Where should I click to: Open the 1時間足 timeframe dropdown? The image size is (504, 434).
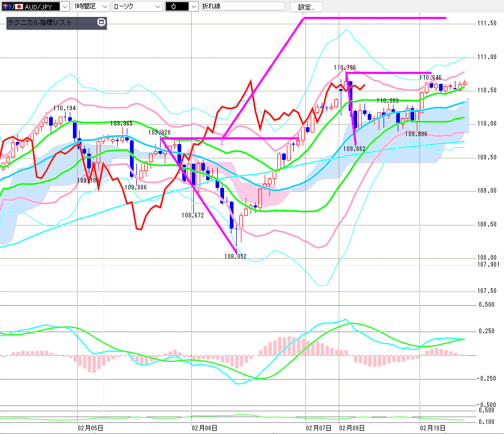pyautogui.click(x=104, y=6)
